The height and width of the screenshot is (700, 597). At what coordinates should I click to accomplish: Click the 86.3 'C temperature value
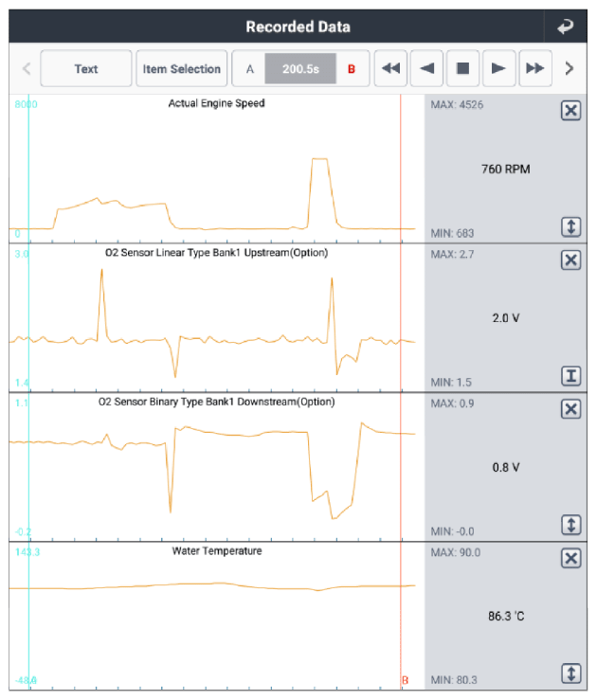505,617
